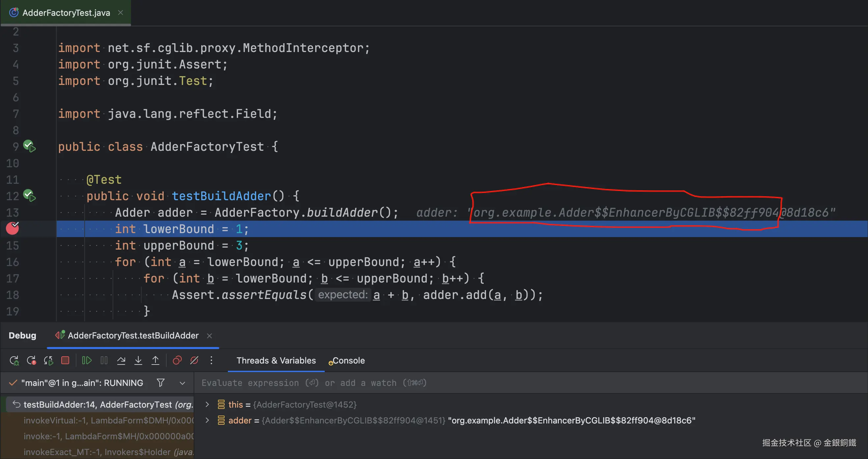Click the Rerun debug session icon

click(14, 361)
